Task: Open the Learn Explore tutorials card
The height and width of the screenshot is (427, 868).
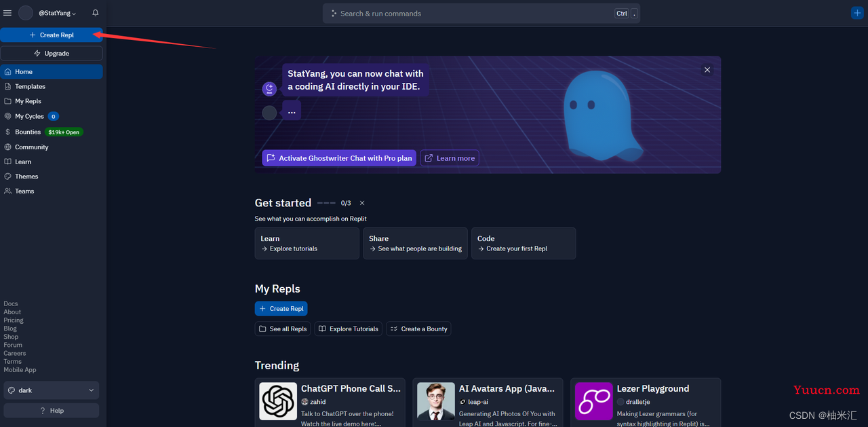Action: coord(307,243)
